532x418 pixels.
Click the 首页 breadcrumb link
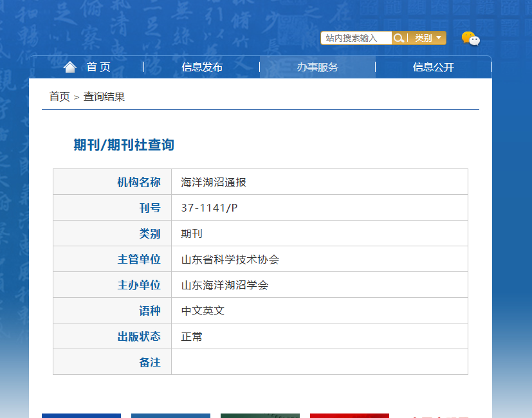click(59, 96)
